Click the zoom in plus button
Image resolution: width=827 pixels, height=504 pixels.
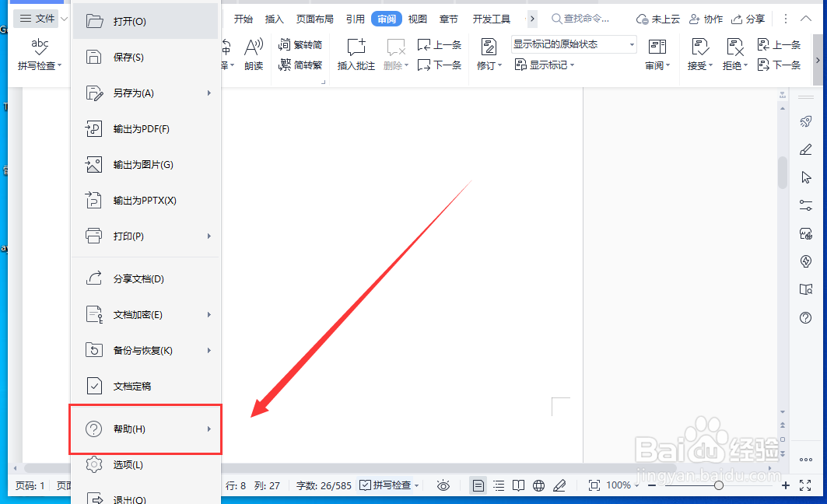(785, 485)
